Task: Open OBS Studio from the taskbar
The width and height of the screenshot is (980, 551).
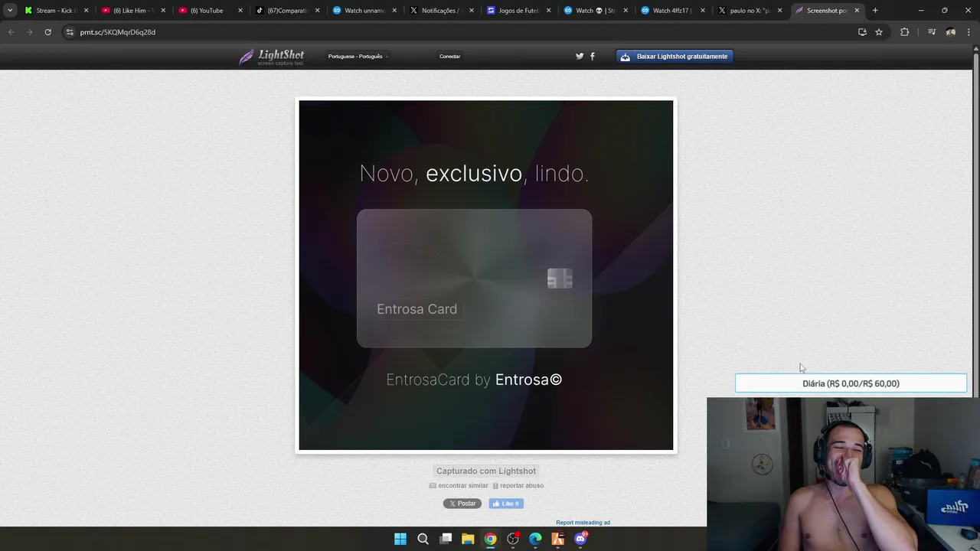Action: (x=513, y=540)
